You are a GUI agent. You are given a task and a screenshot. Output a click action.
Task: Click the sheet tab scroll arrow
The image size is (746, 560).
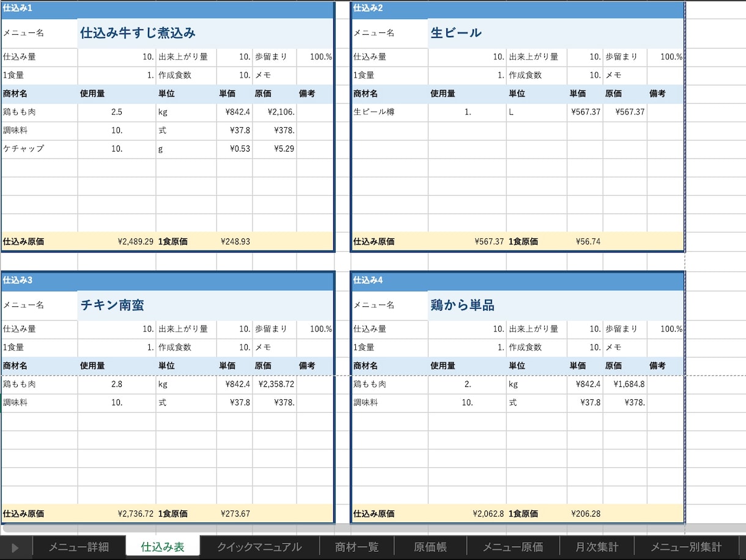15,548
